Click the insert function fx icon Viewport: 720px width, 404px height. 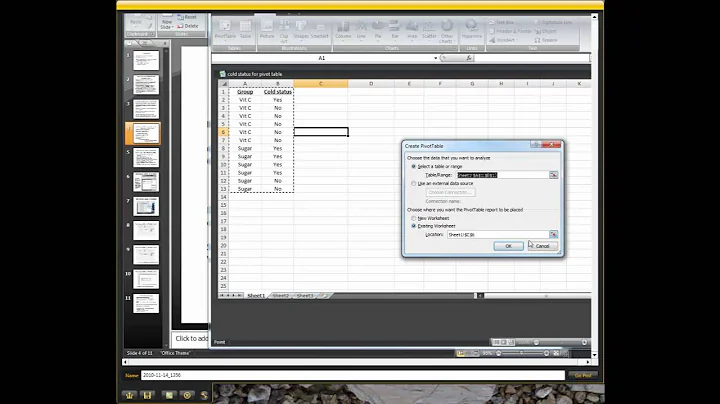(x=468, y=58)
